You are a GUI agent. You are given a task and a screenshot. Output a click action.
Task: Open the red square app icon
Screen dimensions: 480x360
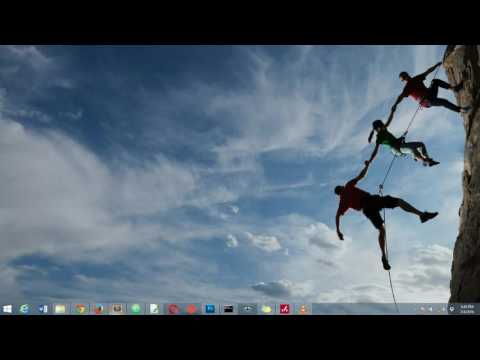pyautogui.click(x=285, y=309)
